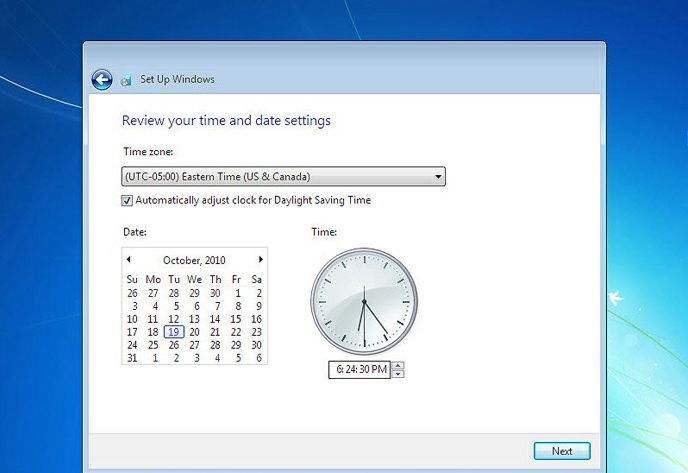688x473 pixels.
Task: Select October 9 in the calendar
Action: pos(259,306)
